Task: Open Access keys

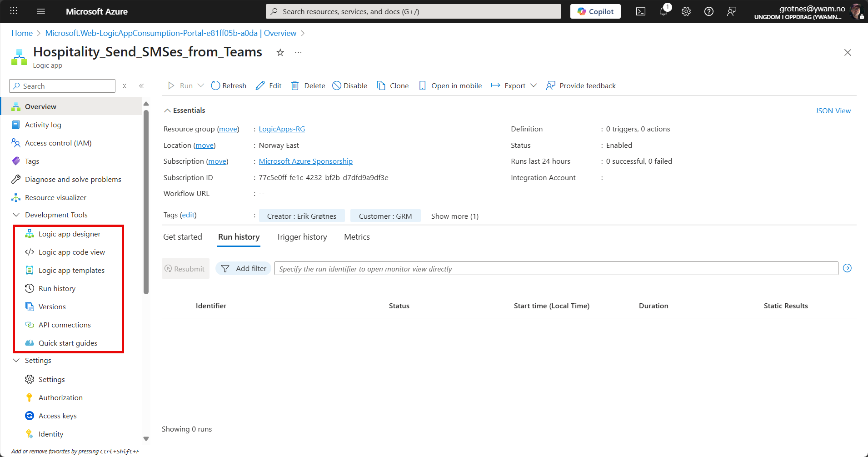Action: (x=57, y=416)
